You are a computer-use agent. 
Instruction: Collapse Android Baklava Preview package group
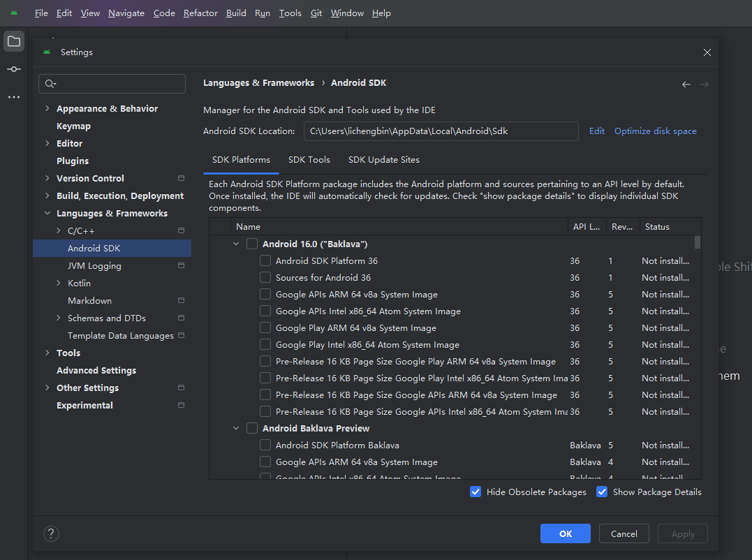coord(236,428)
